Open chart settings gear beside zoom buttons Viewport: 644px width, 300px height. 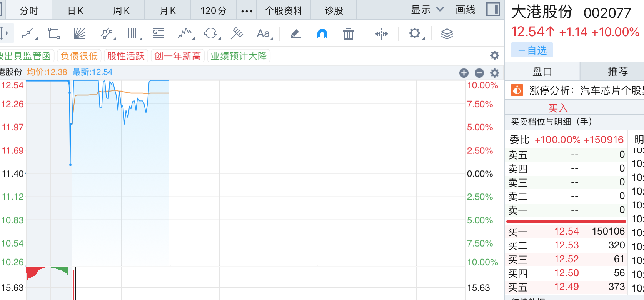(x=495, y=73)
